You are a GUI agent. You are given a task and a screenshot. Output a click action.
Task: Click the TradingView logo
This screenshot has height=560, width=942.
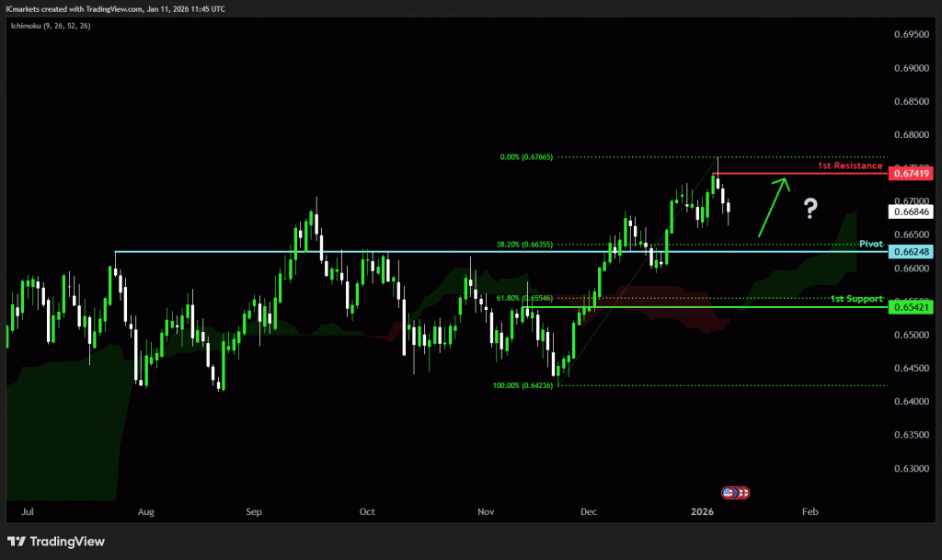coord(56,542)
